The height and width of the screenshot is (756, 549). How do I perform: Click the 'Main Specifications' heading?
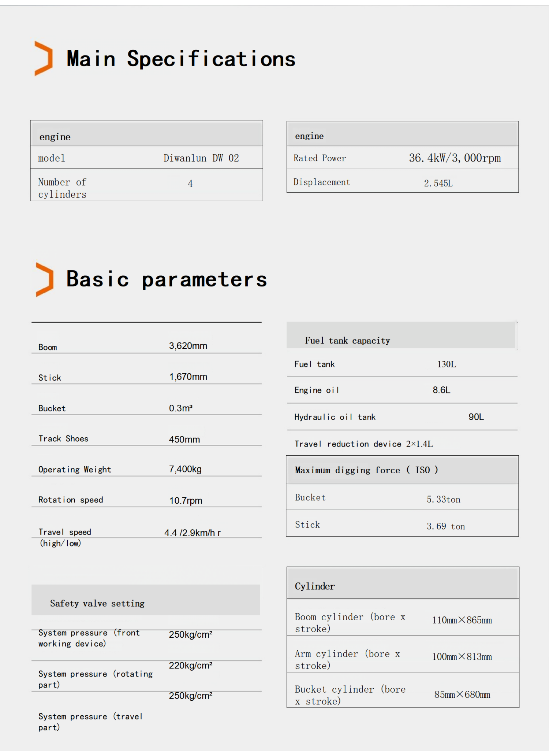pos(181,59)
